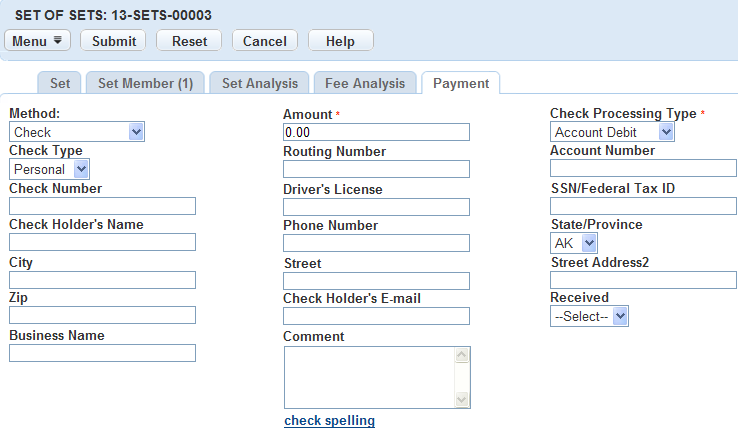Image resolution: width=738 pixels, height=431 pixels.
Task: Expand the Method dropdown
Action: [77, 132]
